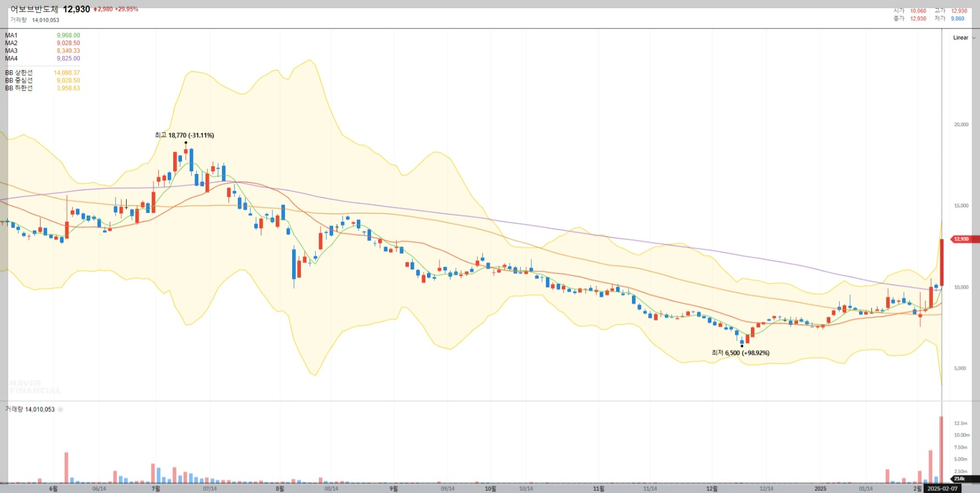This screenshot has width=980, height=493.
Task: Click the volume panel label 거래량 14,010,053
Action: pos(30,410)
